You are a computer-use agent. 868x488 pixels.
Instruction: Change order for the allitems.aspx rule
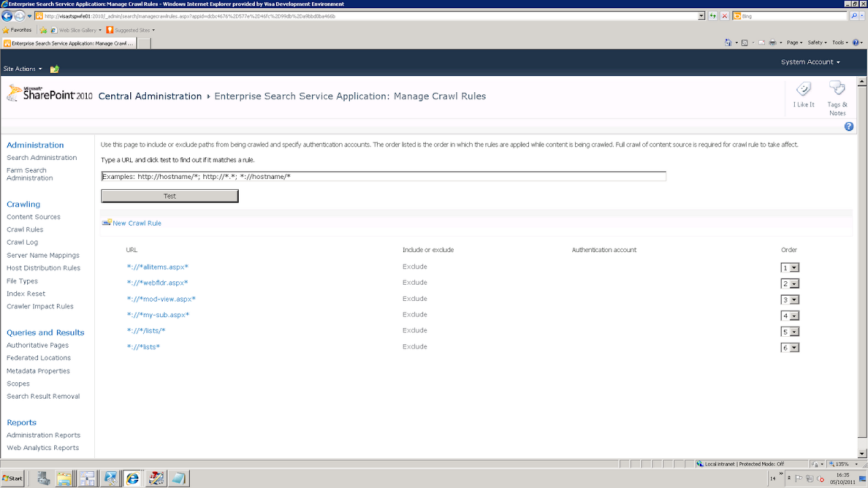coord(789,267)
